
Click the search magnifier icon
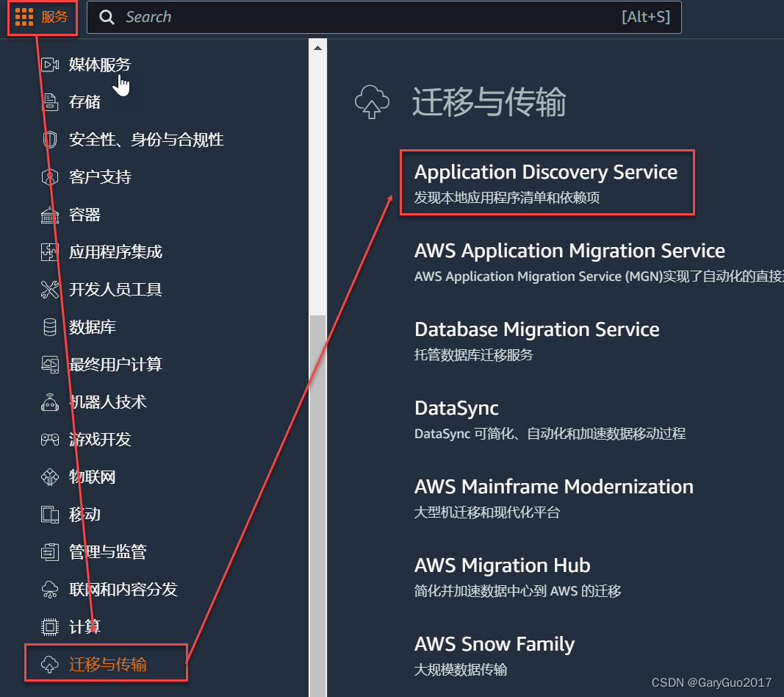point(107,17)
